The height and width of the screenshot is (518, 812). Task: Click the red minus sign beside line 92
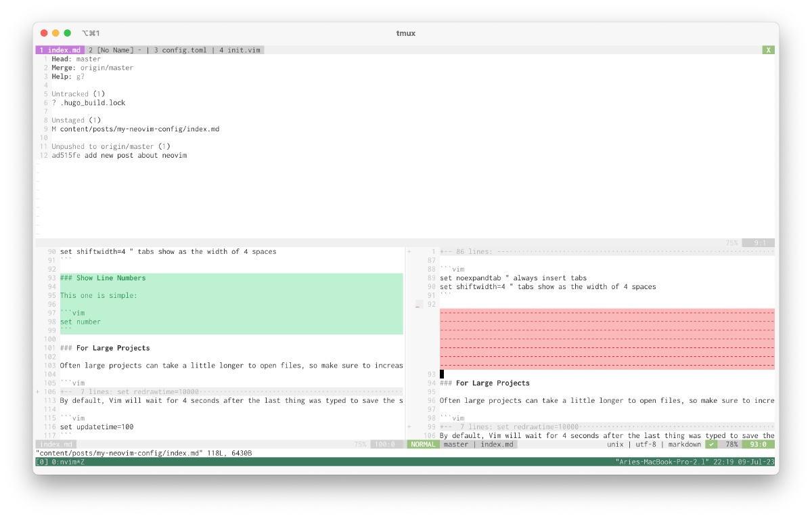tap(418, 305)
